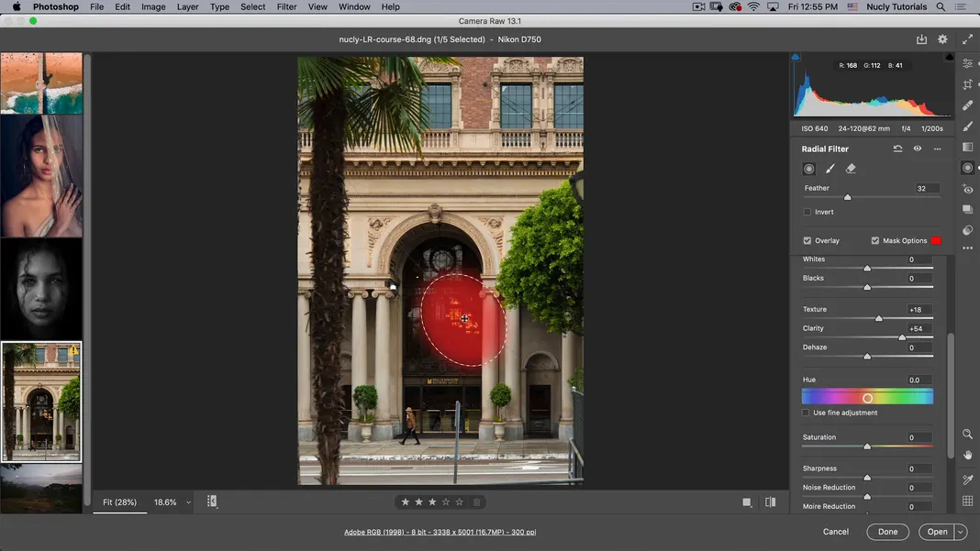The width and height of the screenshot is (980, 551).
Task: Click the Feather slider handle
Action: tap(848, 197)
